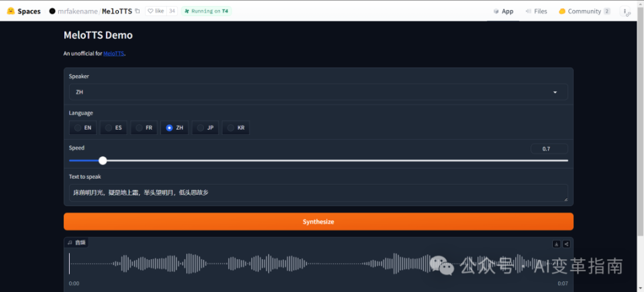Click the 0:07 audio duration label
644x292 pixels.
(563, 283)
